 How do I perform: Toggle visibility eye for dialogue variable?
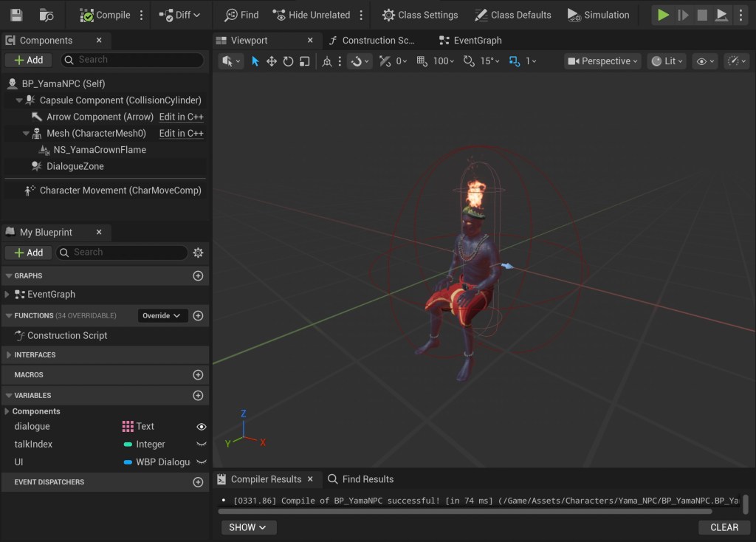click(201, 427)
